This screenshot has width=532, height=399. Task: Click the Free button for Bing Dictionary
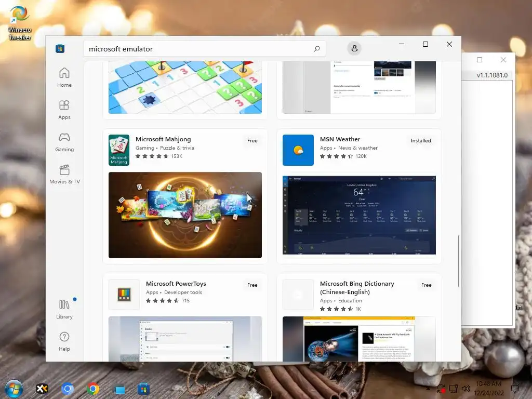(x=426, y=285)
